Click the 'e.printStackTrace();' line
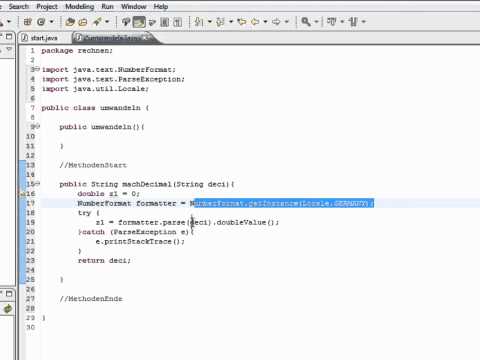This screenshot has width=480, height=360. 140,241
